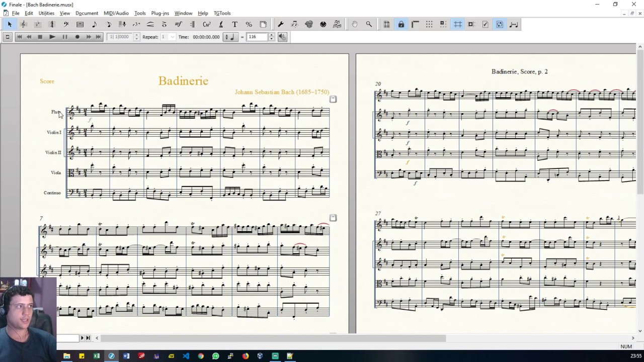Click the Record button
Viewport: 644px width, 362px height.
(77, 37)
